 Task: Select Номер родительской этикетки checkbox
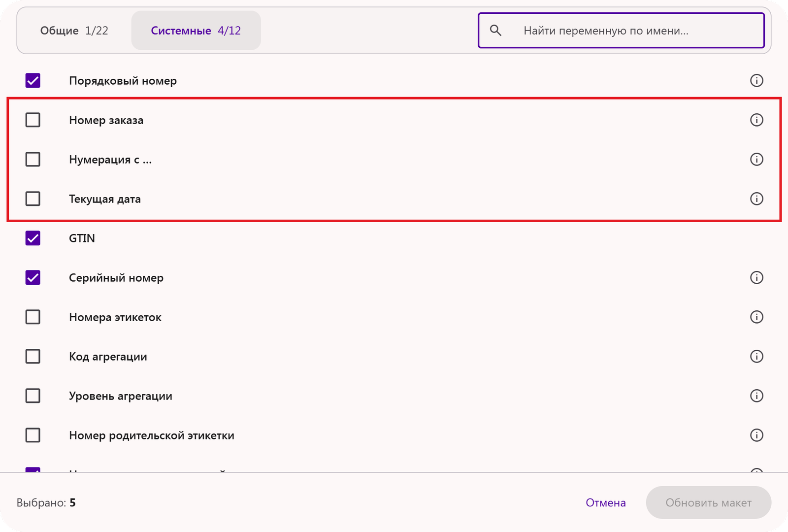(33, 435)
